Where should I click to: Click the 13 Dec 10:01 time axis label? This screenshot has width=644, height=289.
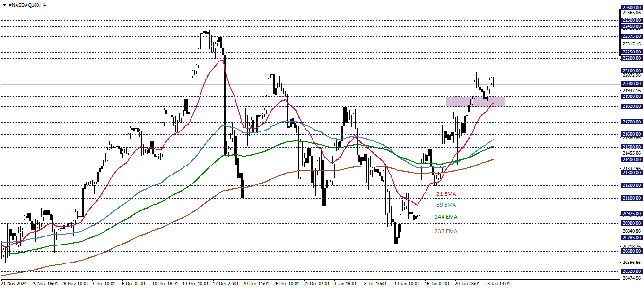click(196, 284)
